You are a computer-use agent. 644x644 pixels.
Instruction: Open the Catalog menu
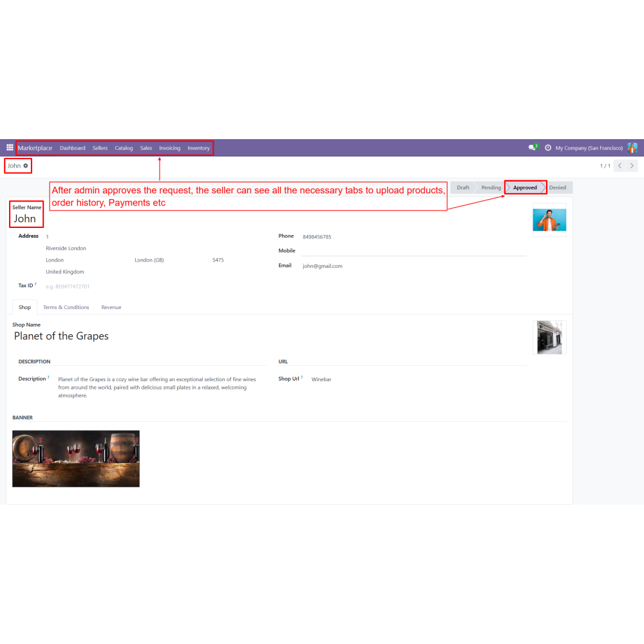point(124,148)
